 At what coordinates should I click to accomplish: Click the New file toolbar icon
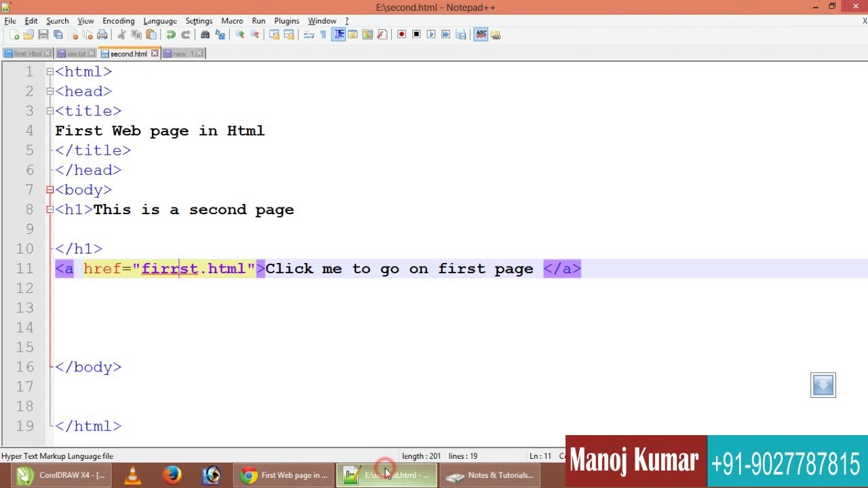14,35
